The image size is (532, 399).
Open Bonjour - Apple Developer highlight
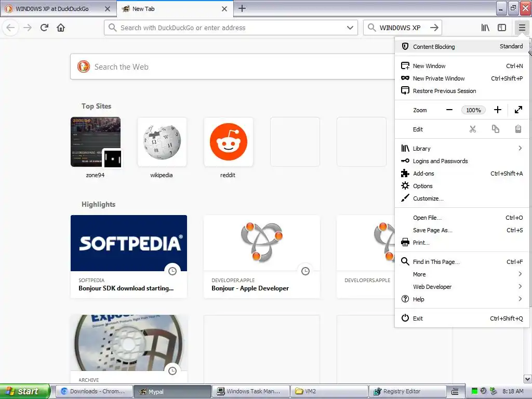[262, 257]
